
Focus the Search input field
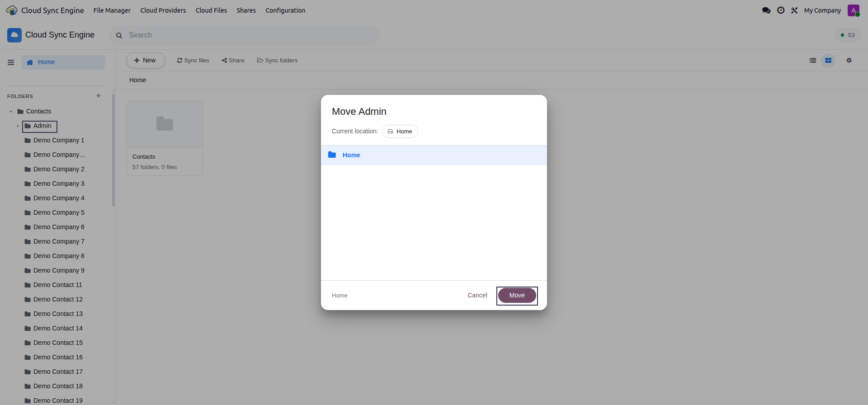[244, 35]
